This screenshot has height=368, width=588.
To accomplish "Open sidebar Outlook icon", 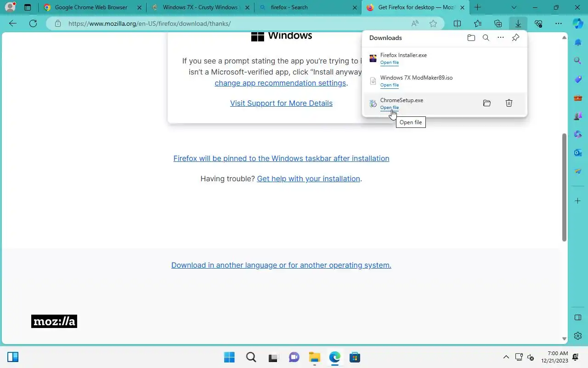I will coord(578,153).
